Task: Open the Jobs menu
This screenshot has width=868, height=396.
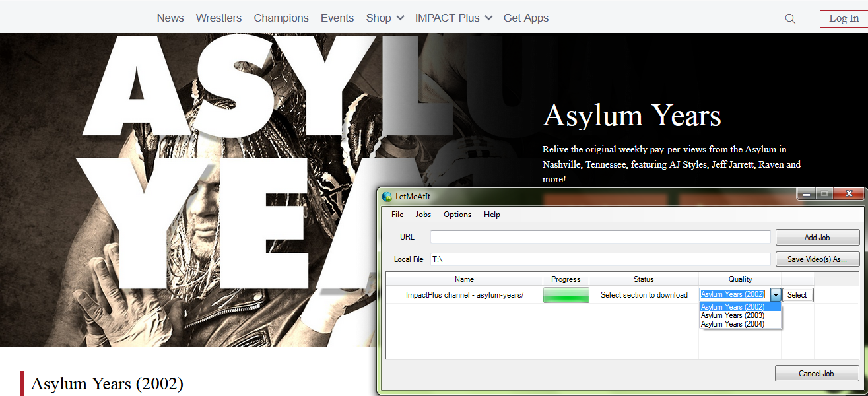Action: [423, 214]
